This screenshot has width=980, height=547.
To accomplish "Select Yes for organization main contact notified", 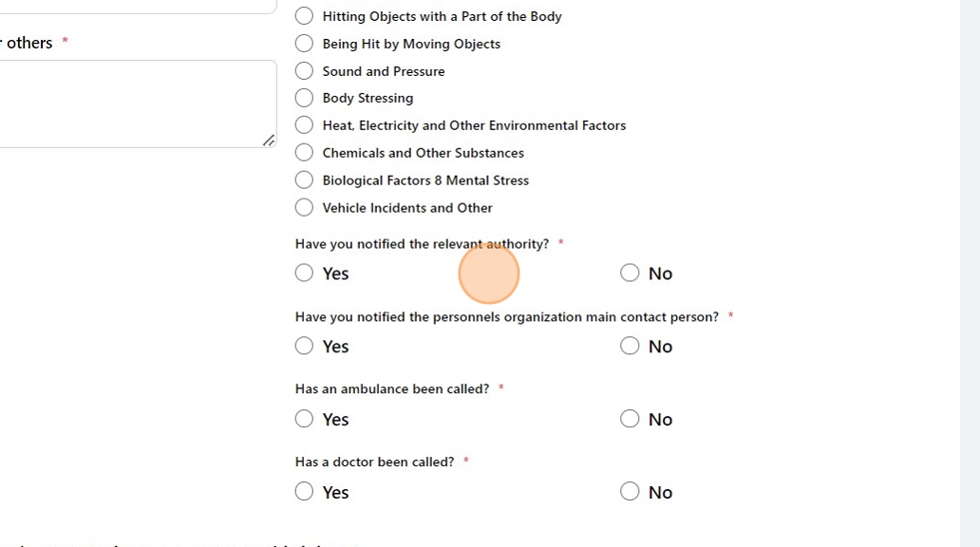I will click(304, 347).
